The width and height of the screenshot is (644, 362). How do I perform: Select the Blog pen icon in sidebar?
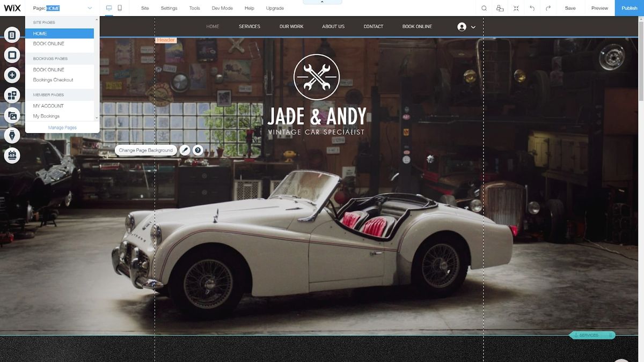click(12, 135)
